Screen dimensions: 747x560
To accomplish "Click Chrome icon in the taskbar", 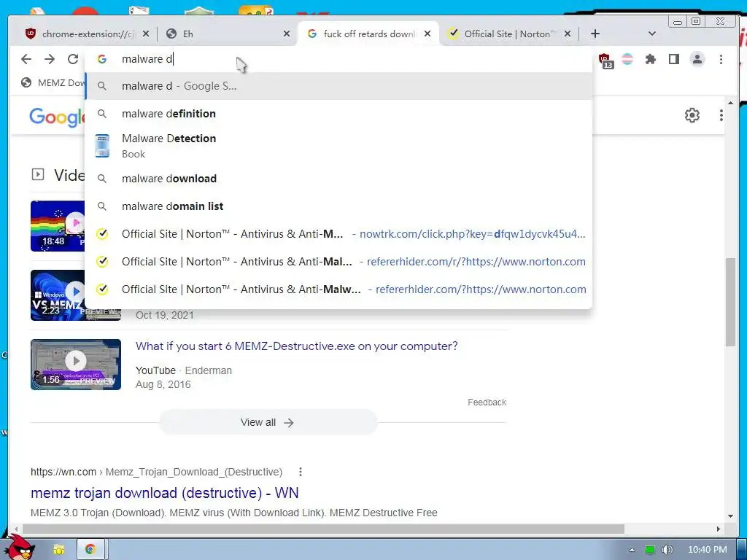I will coord(90,550).
